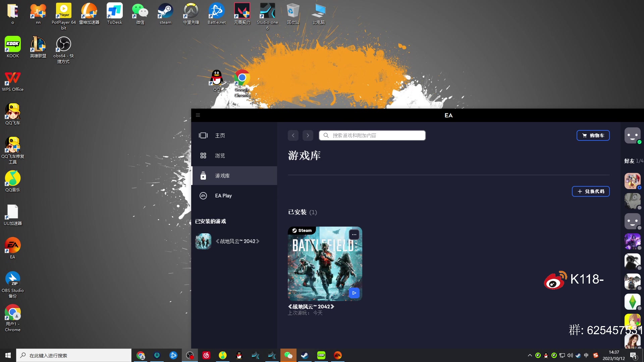Viewport: 644px width, 362px height.
Task: Open the KOOK desktop shortcut
Action: 13,47
